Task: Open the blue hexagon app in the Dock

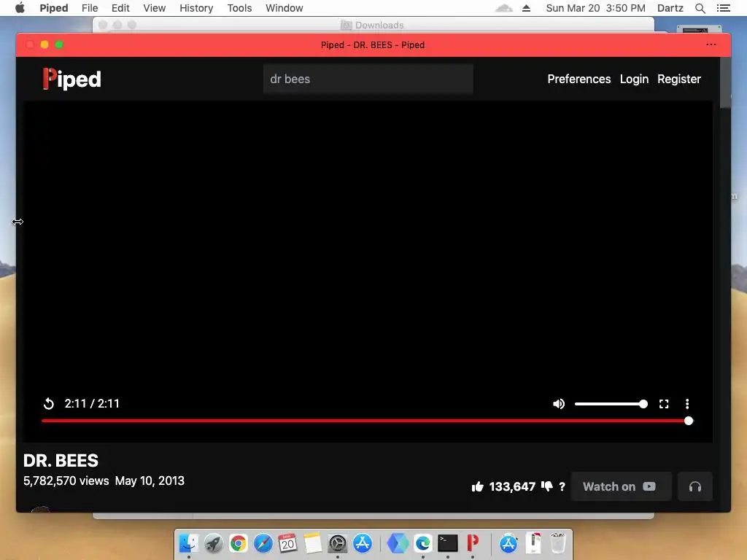Action: (398, 542)
